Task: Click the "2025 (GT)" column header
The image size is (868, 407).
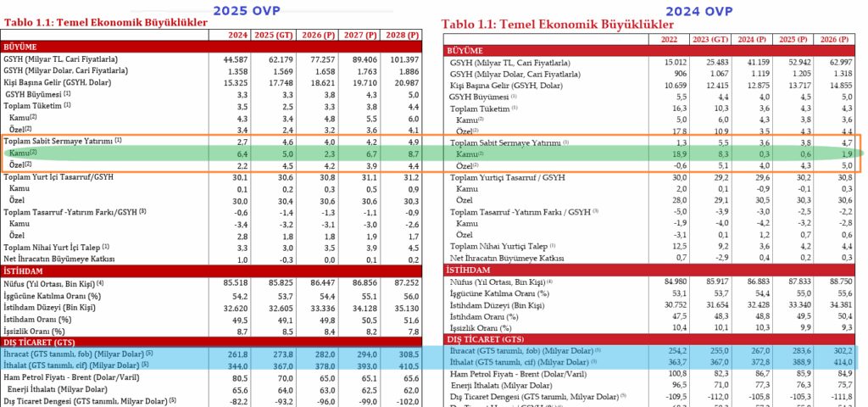Action: click(272, 35)
